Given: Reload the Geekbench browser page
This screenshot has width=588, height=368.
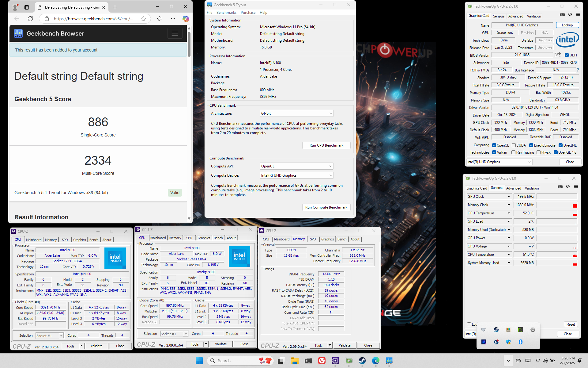Looking at the screenshot, I should tap(30, 19).
